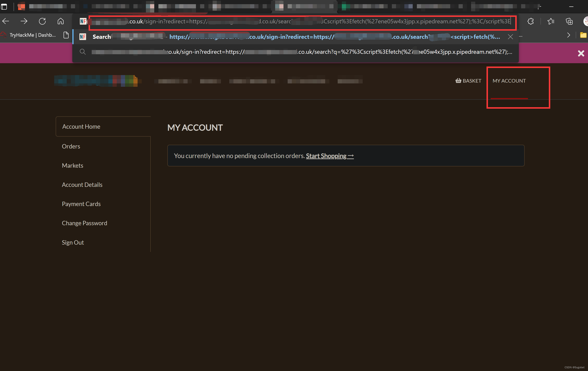The height and width of the screenshot is (371, 588).
Task: Open Orders in account sidebar
Action: (71, 146)
